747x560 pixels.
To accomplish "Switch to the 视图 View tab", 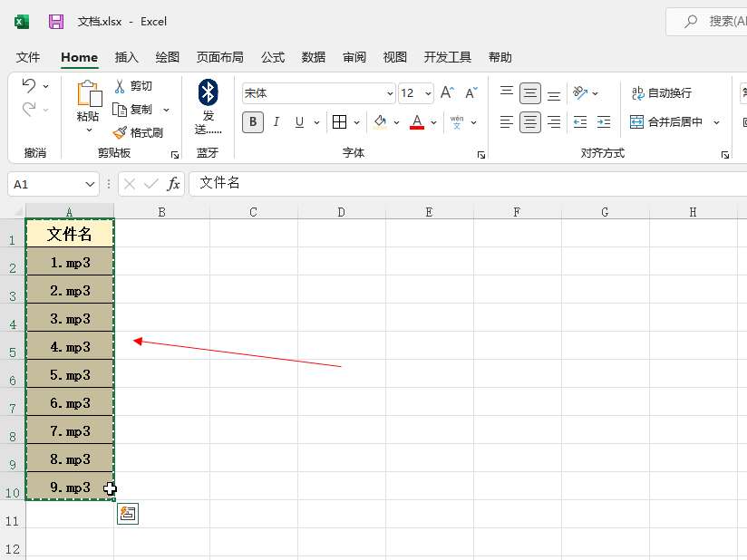I will point(395,57).
